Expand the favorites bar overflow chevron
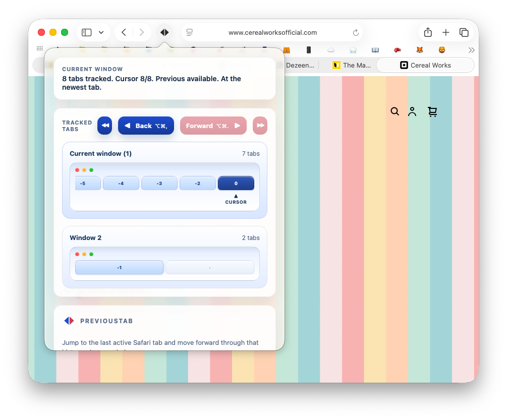 [471, 50]
